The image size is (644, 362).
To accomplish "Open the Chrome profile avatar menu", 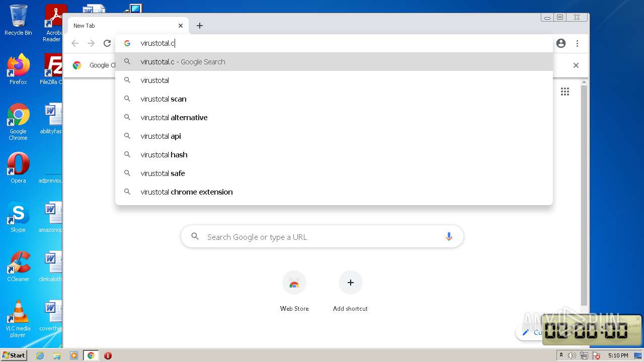I will click(561, 43).
